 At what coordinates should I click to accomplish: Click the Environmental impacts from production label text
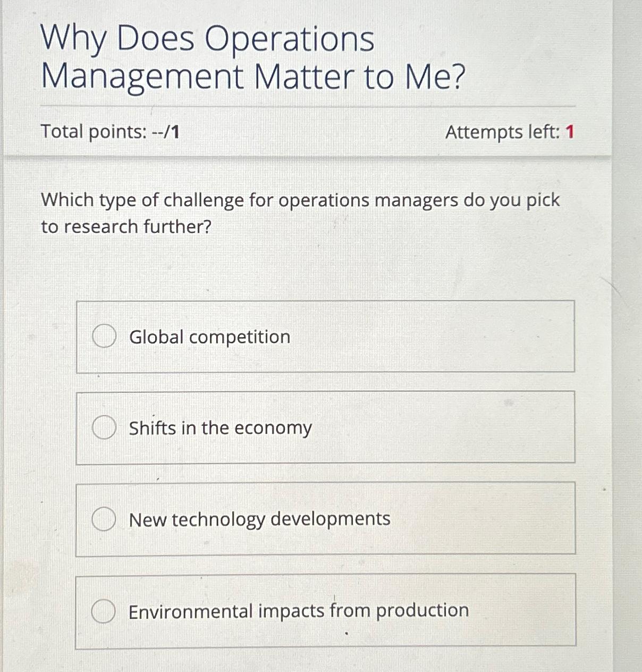(x=298, y=610)
